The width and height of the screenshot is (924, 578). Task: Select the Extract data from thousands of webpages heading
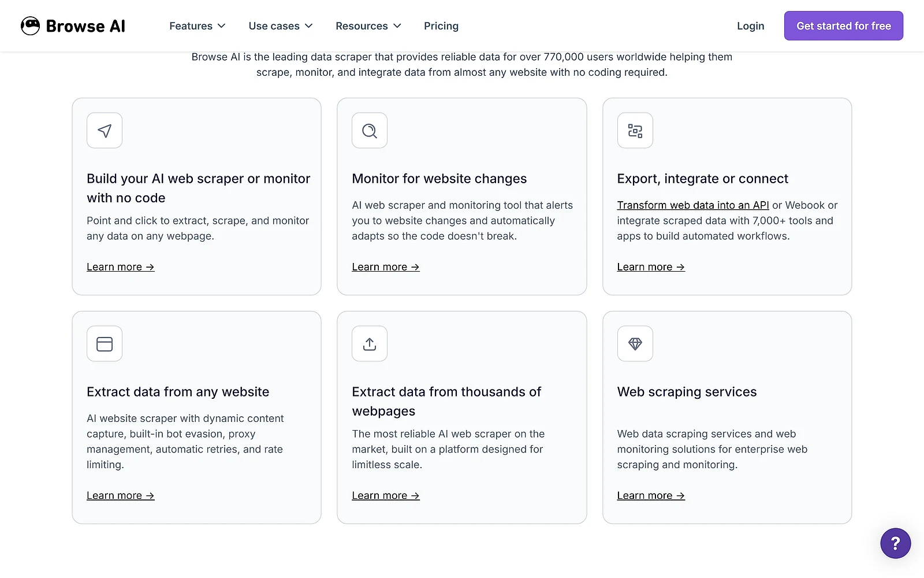(446, 401)
